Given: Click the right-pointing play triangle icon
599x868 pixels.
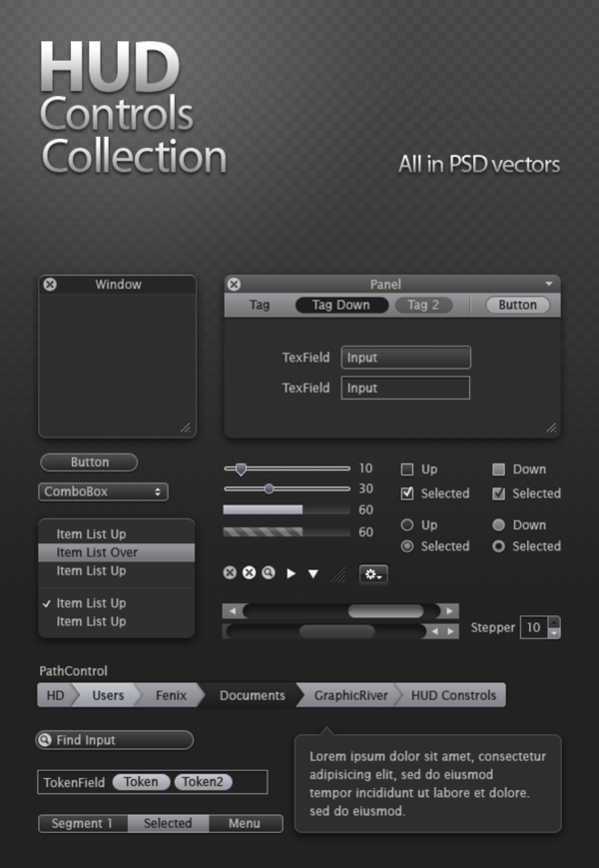Looking at the screenshot, I should click(x=292, y=573).
